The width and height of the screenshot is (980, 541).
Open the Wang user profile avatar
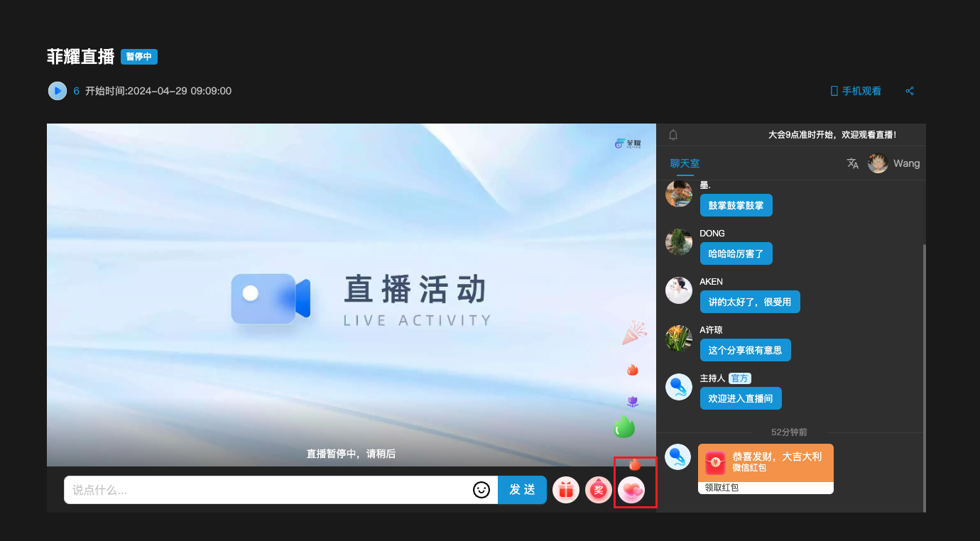[878, 163]
